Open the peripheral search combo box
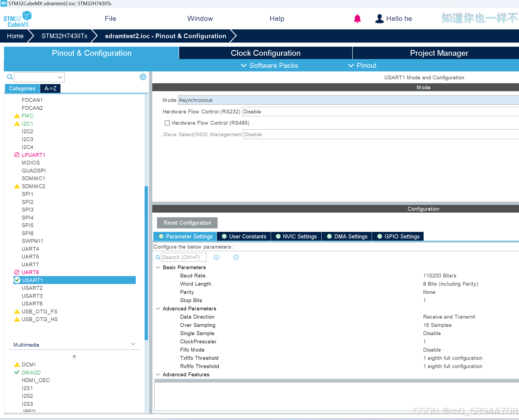519x420 pixels. point(39,77)
